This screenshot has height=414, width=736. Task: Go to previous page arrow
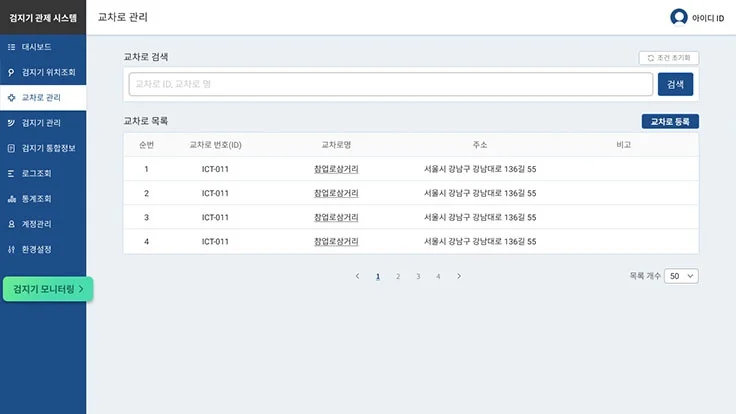pyautogui.click(x=358, y=276)
